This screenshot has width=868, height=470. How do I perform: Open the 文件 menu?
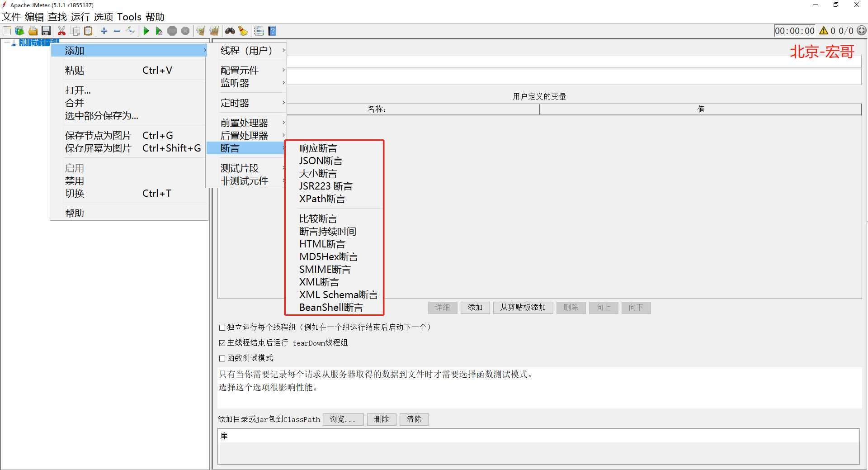(11, 17)
